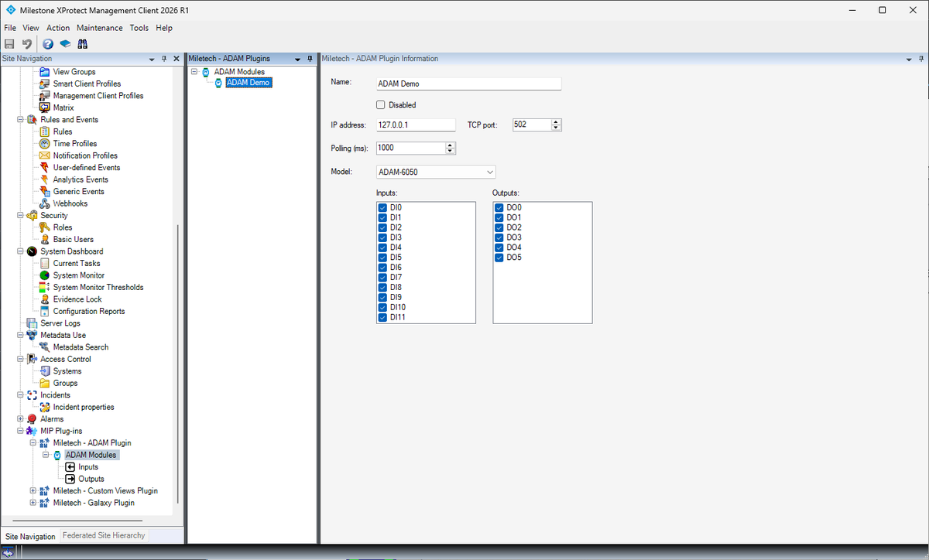Click the Analytics Events icon

[x=45, y=179]
